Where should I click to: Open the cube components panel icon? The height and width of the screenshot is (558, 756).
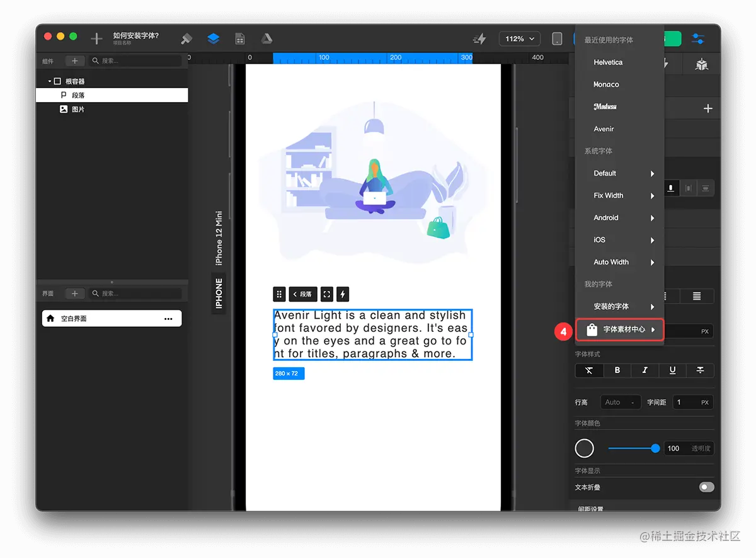click(x=701, y=64)
